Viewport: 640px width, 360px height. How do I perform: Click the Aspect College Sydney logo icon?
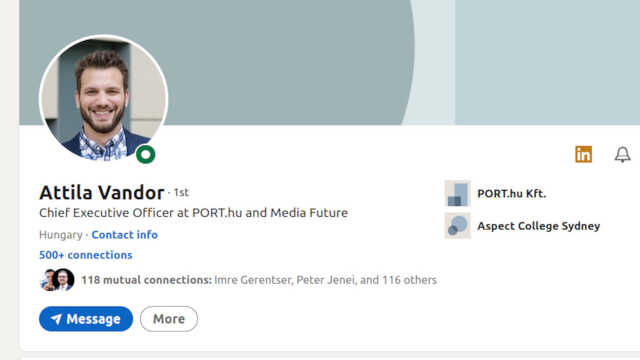click(x=458, y=226)
